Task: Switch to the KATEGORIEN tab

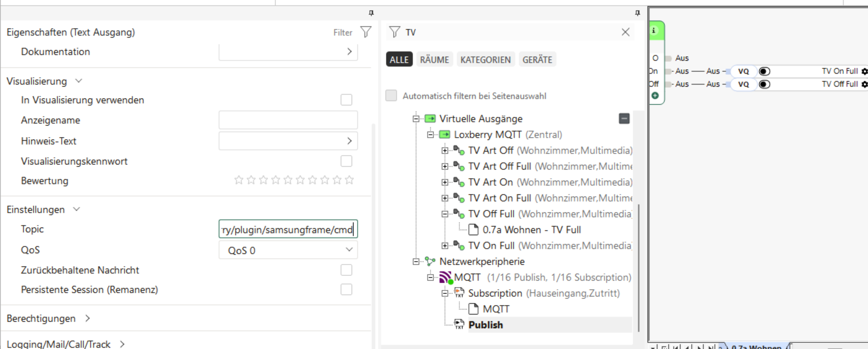Action: [485, 60]
